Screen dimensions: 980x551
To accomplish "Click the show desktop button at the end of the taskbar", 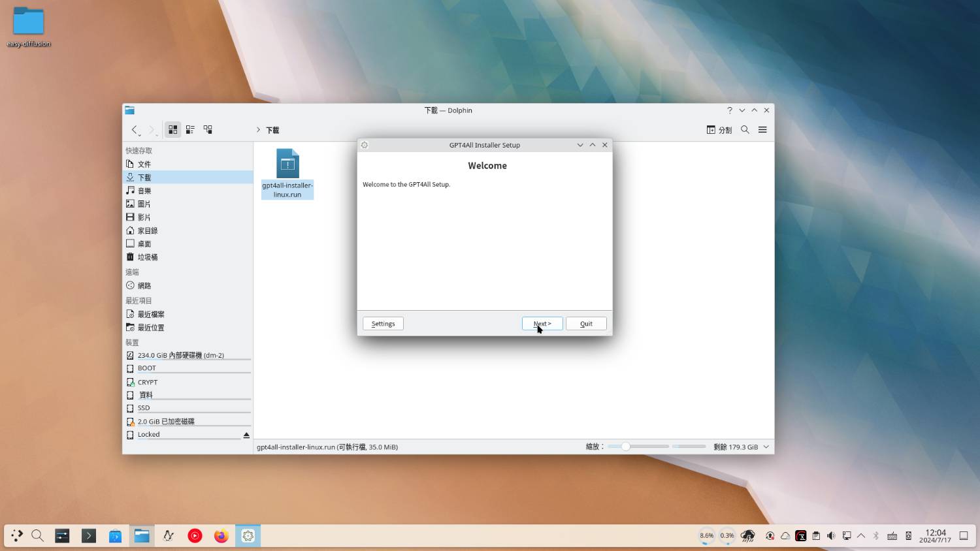I will (x=964, y=536).
